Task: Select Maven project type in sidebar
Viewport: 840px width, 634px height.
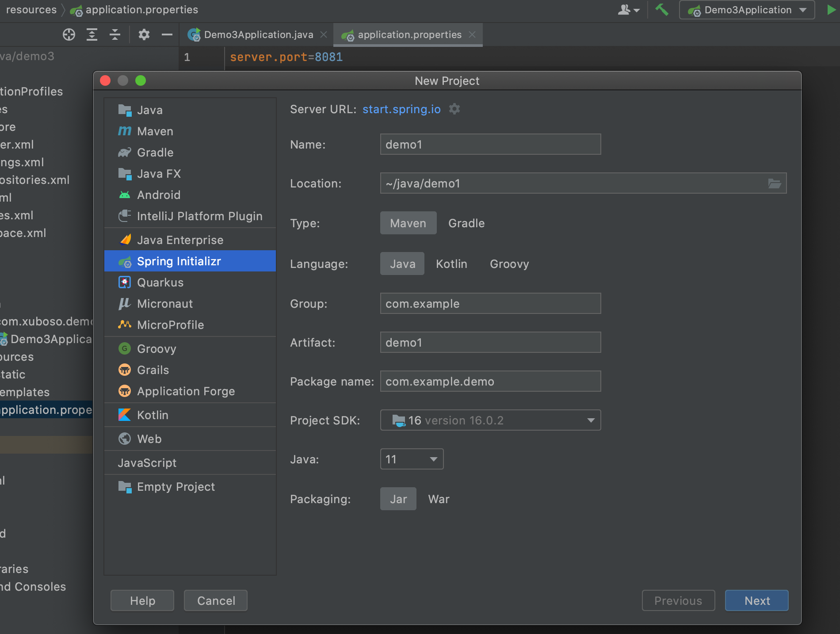Action: pos(190,131)
